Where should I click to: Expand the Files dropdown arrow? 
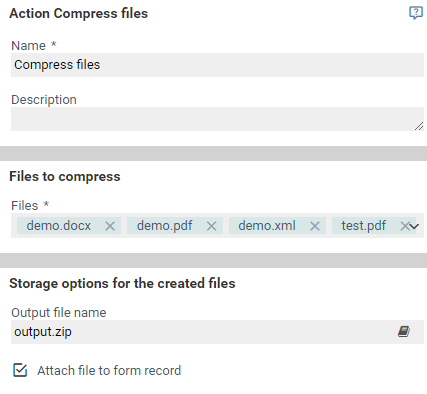coord(414,227)
